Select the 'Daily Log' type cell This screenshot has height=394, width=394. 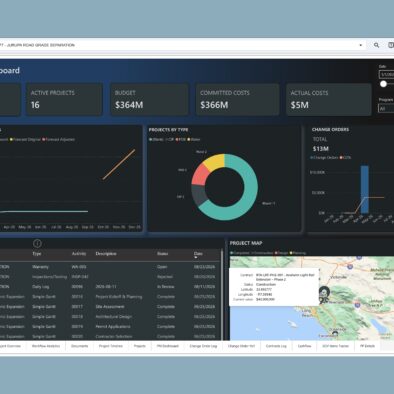point(41,287)
